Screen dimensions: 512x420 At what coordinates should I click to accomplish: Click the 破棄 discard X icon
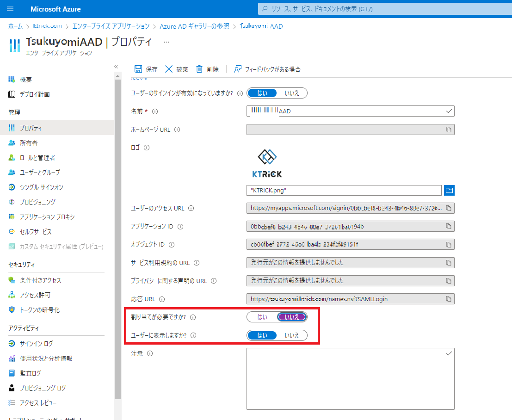coord(168,69)
